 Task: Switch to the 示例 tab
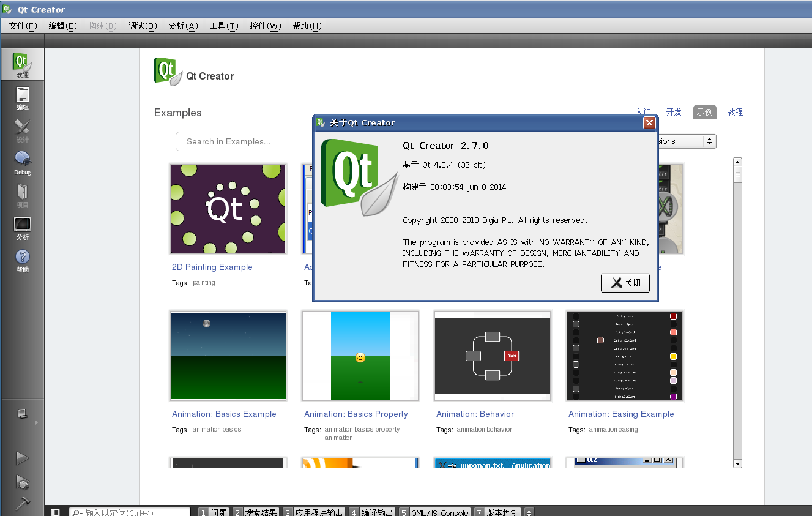[x=705, y=112]
